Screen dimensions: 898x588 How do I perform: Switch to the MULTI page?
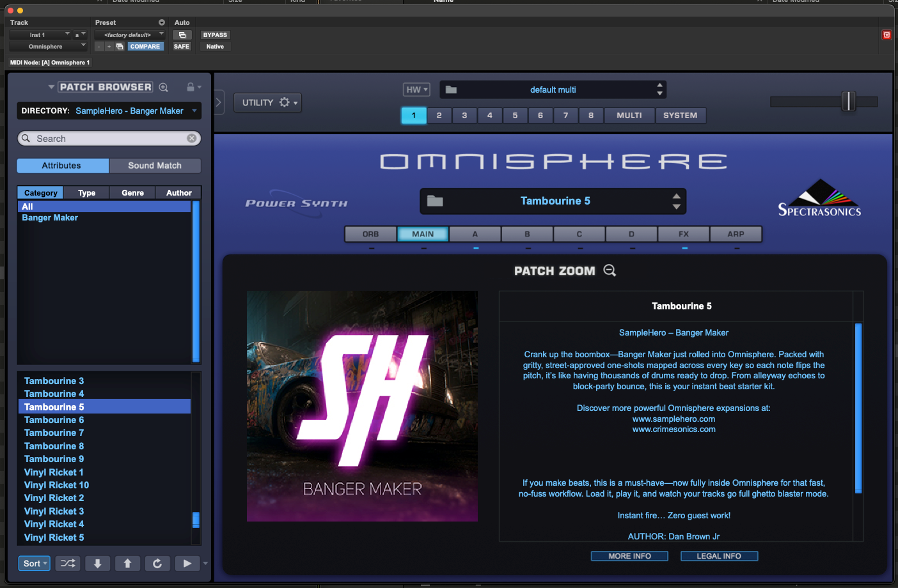pyautogui.click(x=629, y=116)
